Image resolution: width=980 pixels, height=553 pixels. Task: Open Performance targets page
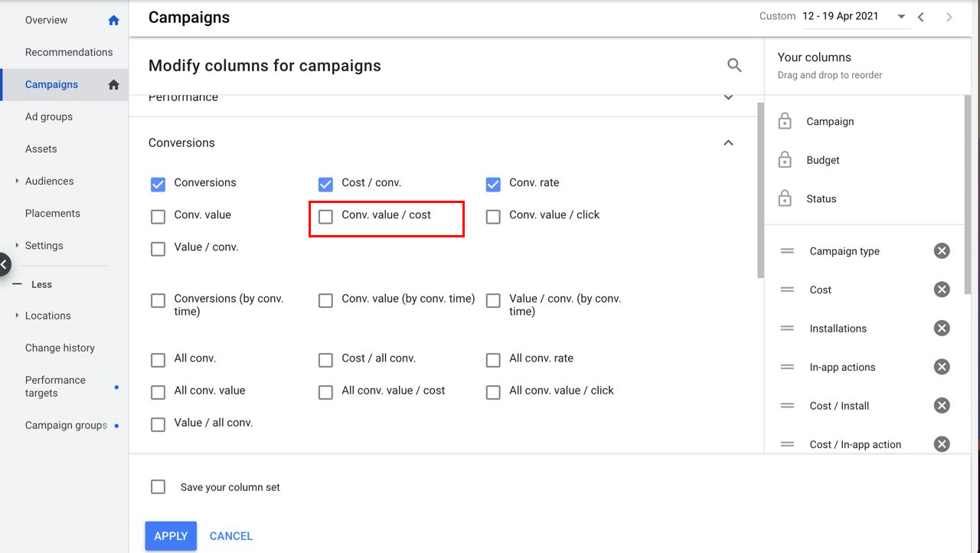coord(55,386)
